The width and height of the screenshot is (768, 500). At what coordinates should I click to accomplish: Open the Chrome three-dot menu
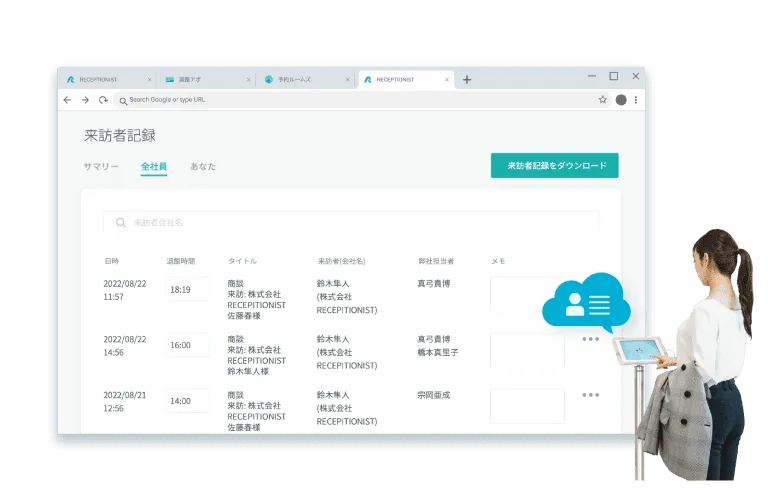tap(636, 100)
